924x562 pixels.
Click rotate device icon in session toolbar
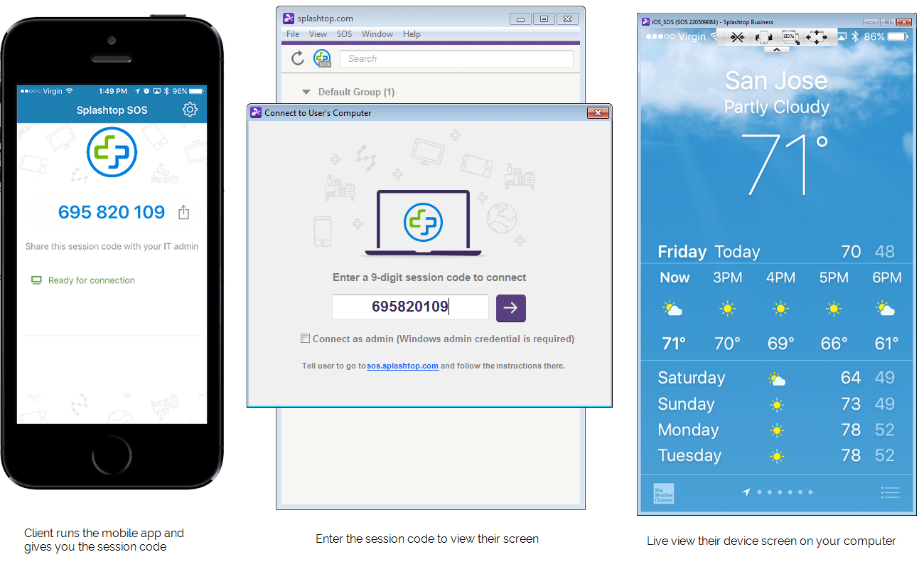[765, 37]
